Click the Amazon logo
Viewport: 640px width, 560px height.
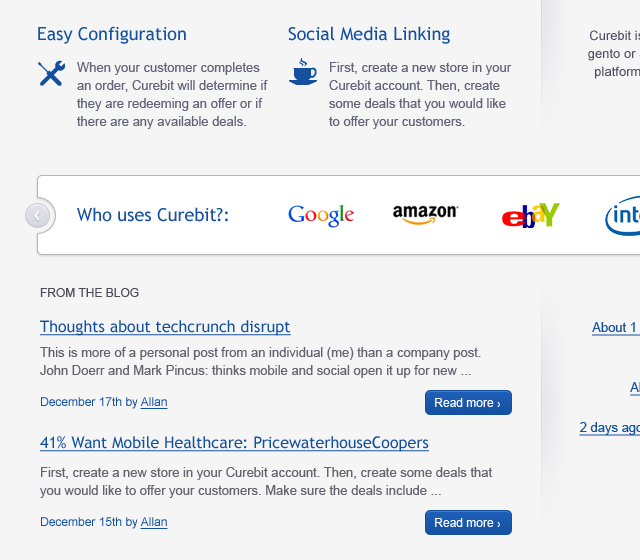(x=425, y=214)
